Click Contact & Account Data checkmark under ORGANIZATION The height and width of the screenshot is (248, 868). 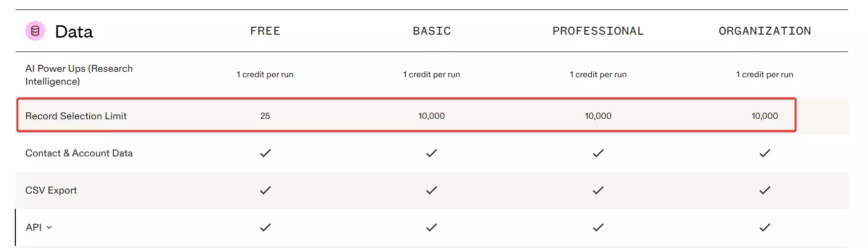[765, 153]
